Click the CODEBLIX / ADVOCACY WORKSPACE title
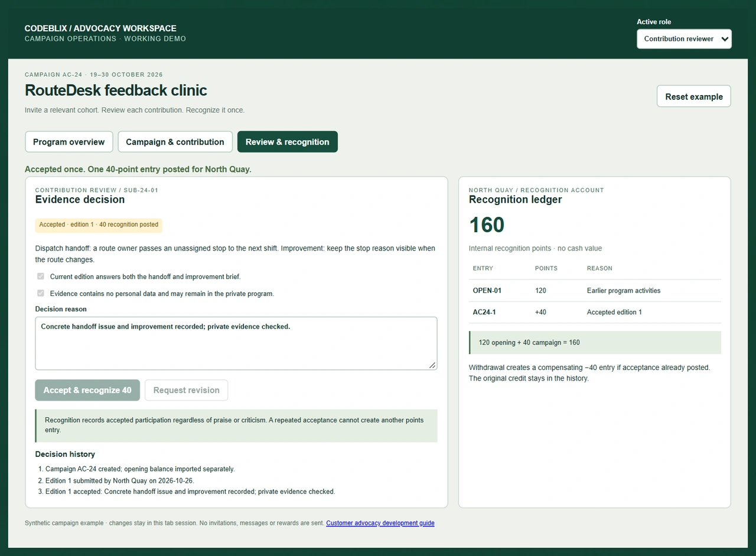Viewport: 756px width, 556px height. coord(100,28)
